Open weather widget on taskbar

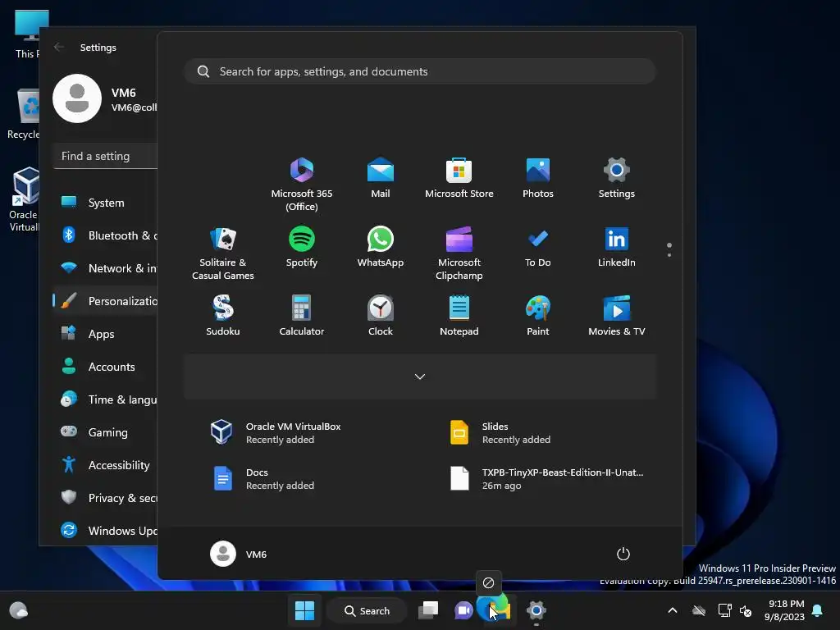pyautogui.click(x=19, y=610)
